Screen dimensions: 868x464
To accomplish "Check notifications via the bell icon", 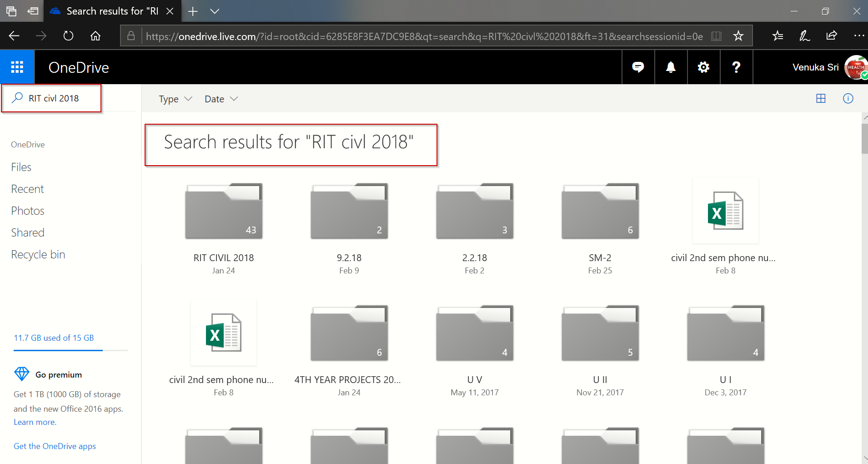I will [671, 67].
